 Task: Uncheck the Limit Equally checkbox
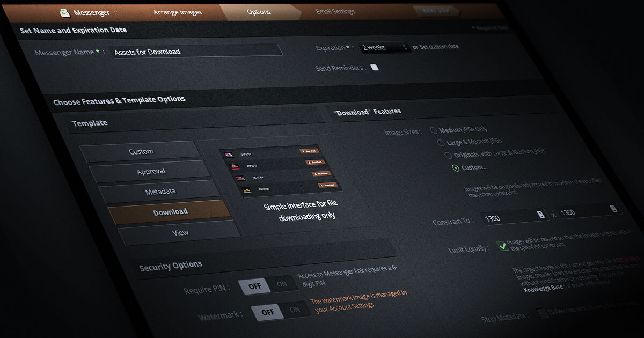pos(503,246)
